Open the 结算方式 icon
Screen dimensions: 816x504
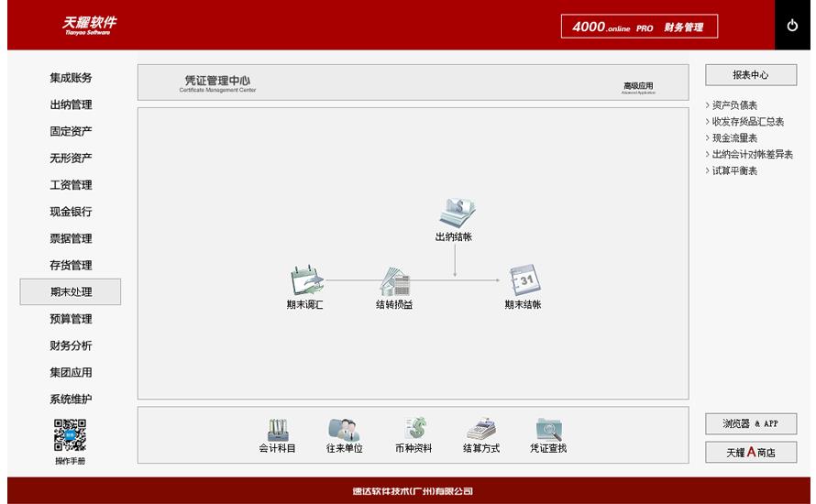click(x=481, y=429)
